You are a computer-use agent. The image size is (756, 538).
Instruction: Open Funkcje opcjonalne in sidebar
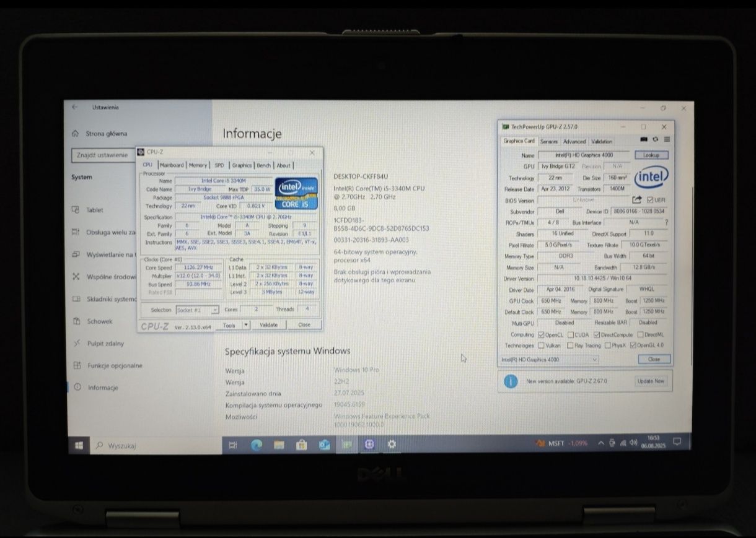[107, 365]
